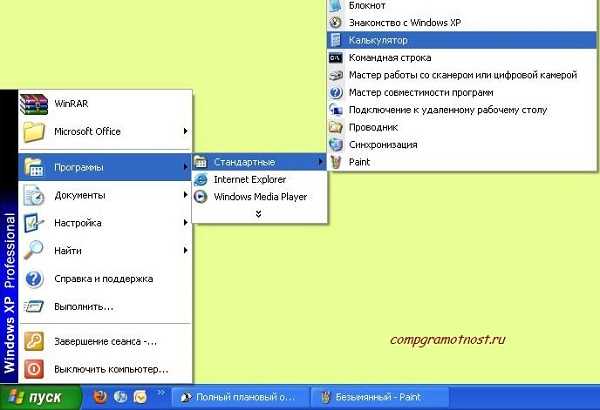Screen dimensions: 600x410
Task: Click the Командная строка console icon
Action: pos(335,58)
